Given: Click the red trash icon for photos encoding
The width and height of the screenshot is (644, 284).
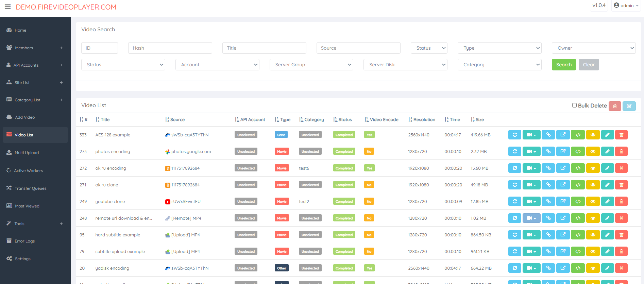Looking at the screenshot, I should 621,152.
